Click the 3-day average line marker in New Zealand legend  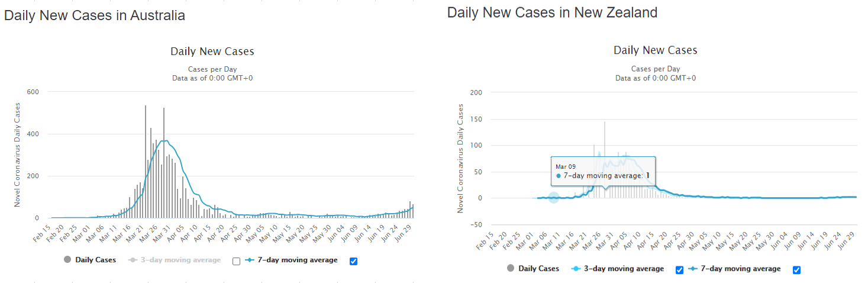577,269
